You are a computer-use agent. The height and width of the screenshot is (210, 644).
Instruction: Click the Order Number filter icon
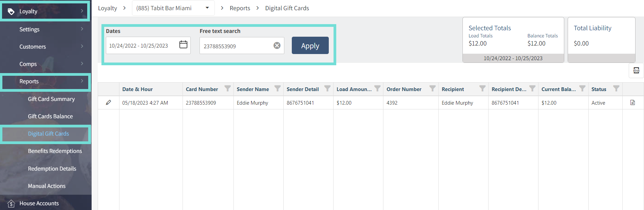click(x=432, y=89)
